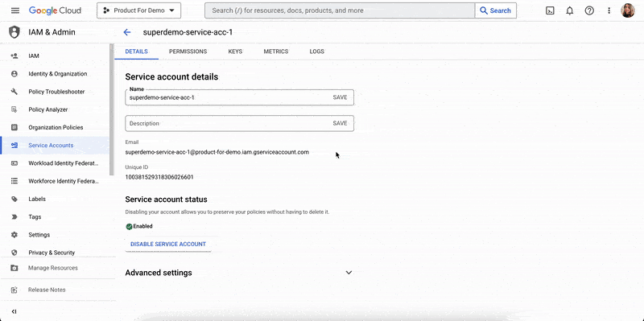Viewport: 644px width, 321px height.
Task: Click the IAM & Admin header title
Action: (52, 32)
